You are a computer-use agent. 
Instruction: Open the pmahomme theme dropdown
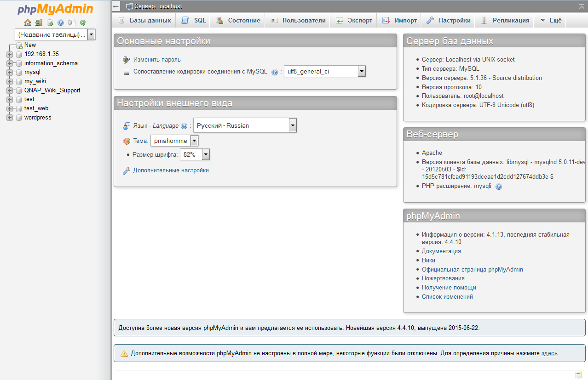point(174,141)
